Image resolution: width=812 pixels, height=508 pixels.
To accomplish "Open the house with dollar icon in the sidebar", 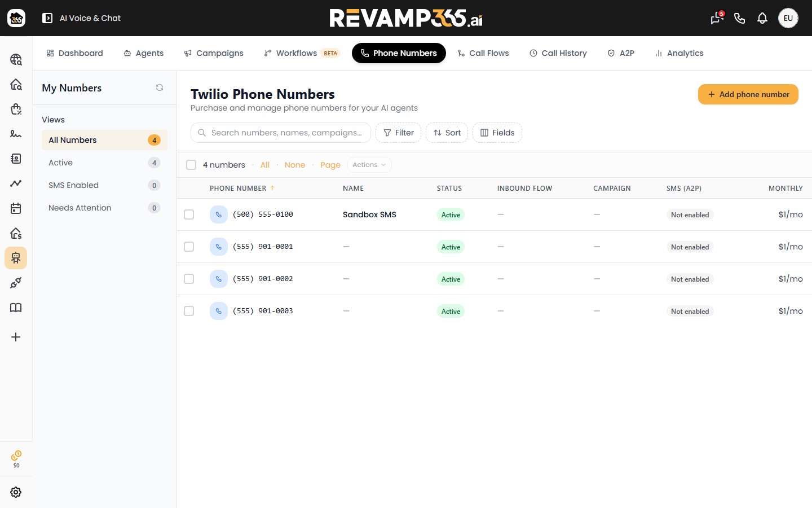I will 16,233.
